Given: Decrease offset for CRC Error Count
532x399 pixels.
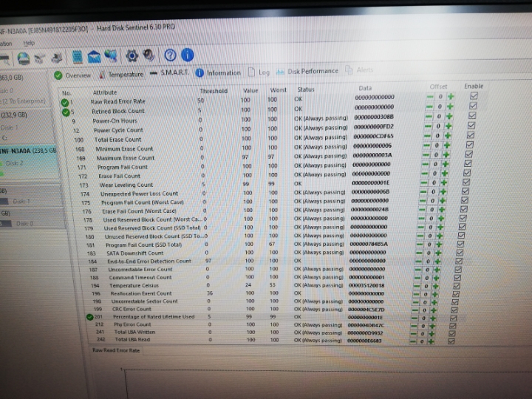Looking at the screenshot, I should pyautogui.click(x=415, y=310).
